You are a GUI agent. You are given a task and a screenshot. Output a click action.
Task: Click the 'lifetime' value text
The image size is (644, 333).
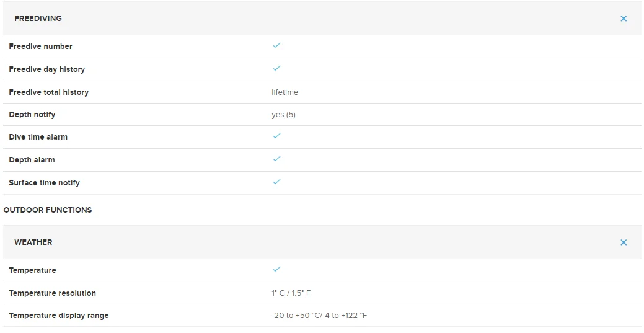tap(285, 92)
